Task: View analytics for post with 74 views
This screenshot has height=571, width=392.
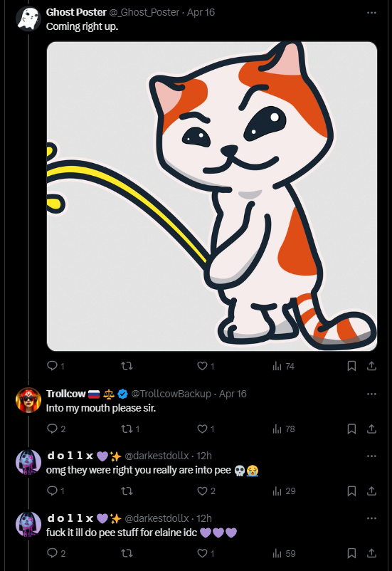Action: coord(283,366)
